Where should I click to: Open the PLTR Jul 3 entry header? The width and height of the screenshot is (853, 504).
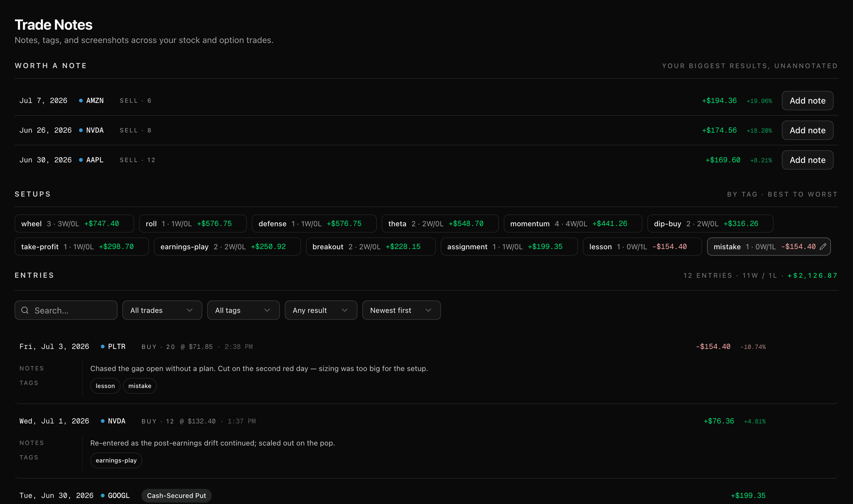point(426,346)
